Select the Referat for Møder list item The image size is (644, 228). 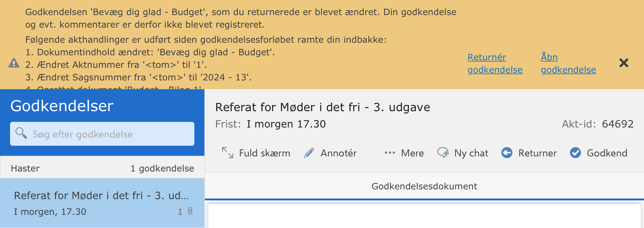[x=101, y=203]
